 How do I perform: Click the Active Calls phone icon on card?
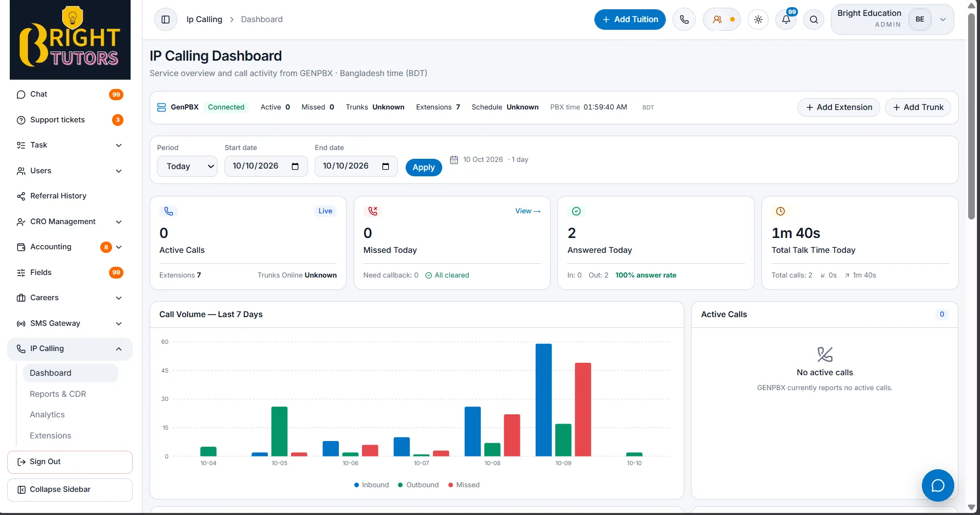click(x=169, y=211)
